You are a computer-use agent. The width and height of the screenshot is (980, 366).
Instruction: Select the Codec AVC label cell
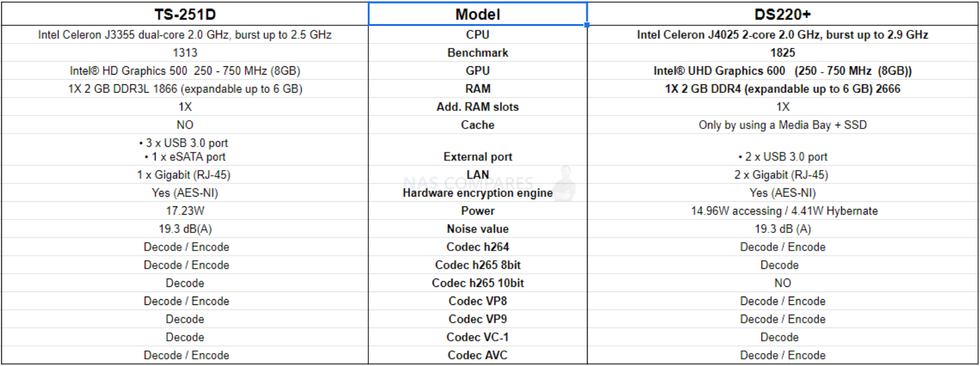[x=478, y=355]
